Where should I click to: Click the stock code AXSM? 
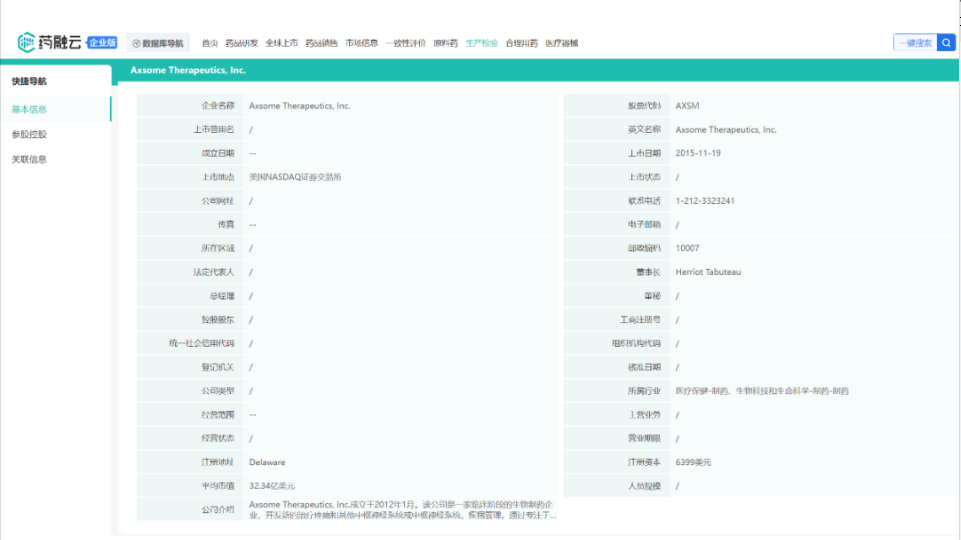(x=687, y=105)
